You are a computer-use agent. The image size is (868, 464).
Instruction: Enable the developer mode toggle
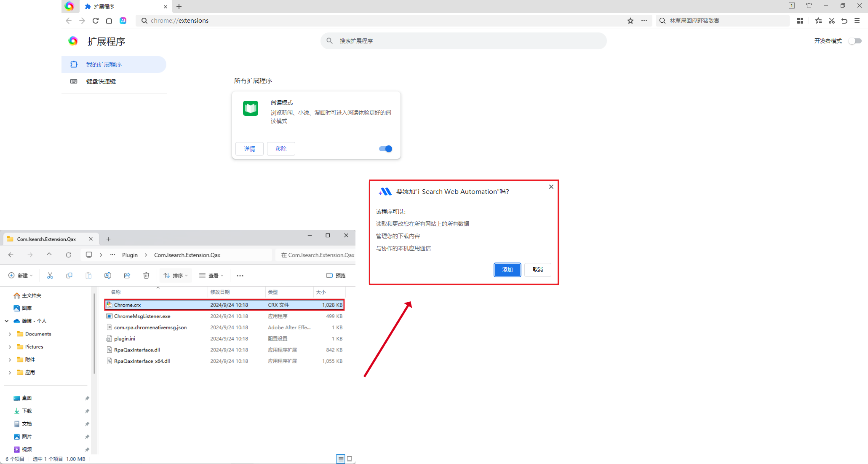(855, 41)
